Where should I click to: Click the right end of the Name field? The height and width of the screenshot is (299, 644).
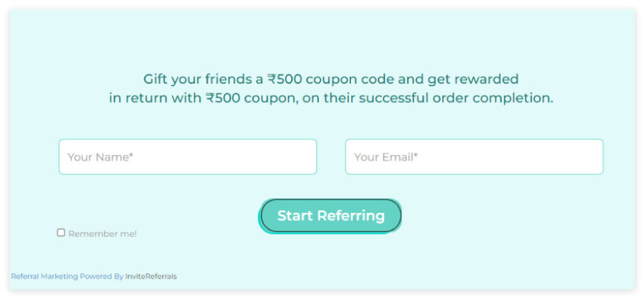304,156
